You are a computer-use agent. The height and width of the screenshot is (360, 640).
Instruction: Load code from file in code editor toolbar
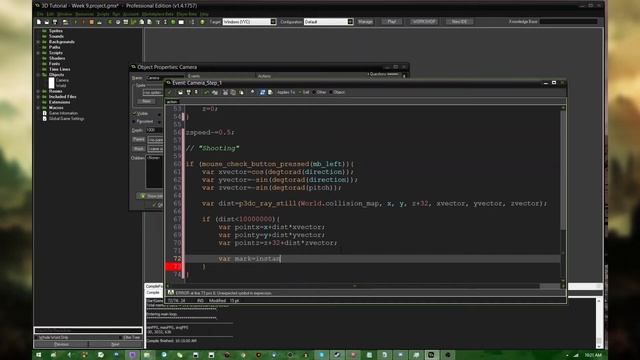pyautogui.click(x=180, y=92)
